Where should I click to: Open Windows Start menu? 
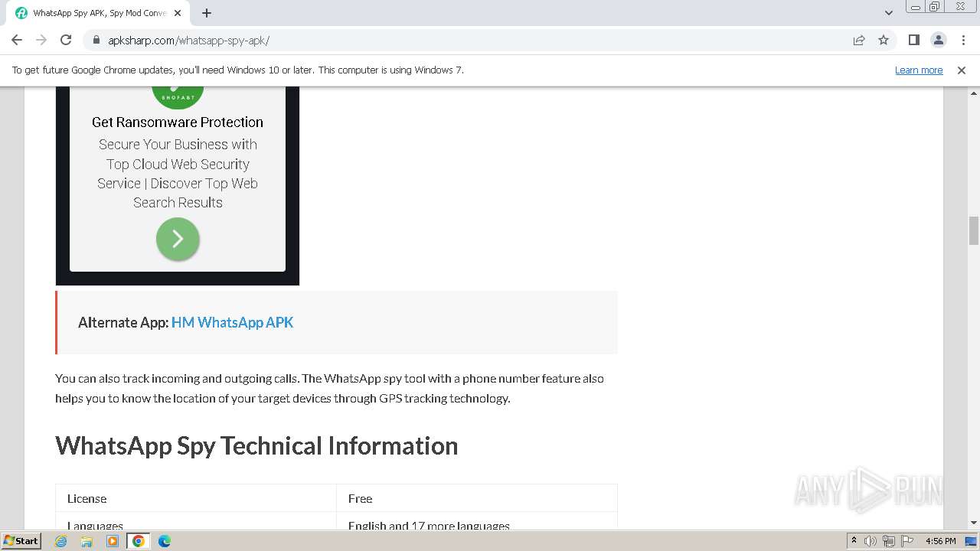click(21, 540)
